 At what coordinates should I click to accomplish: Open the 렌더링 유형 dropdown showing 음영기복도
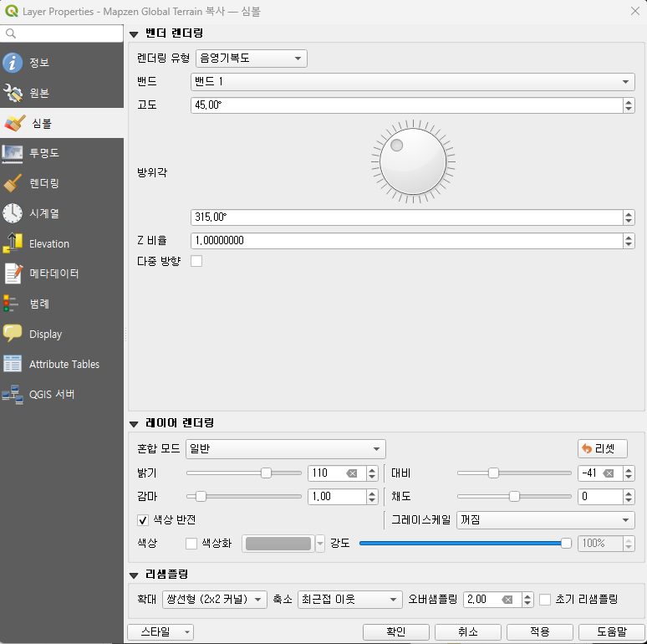pyautogui.click(x=252, y=59)
